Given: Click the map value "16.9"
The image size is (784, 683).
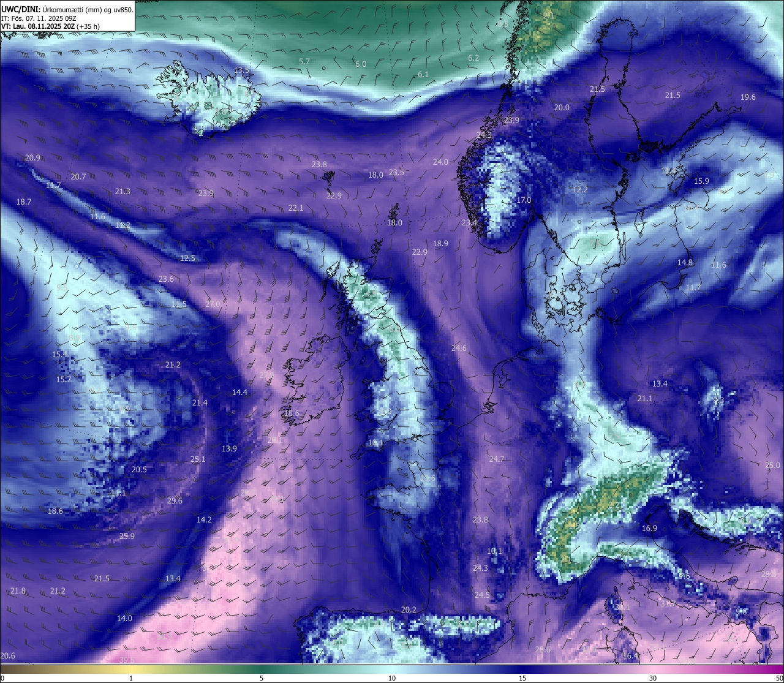Looking at the screenshot, I should click(649, 528).
